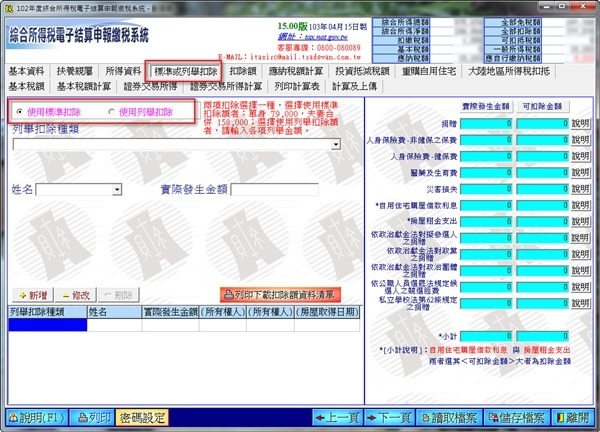The height and width of the screenshot is (432, 600).
Task: Open 說明(F1) help button
Action: [37, 418]
